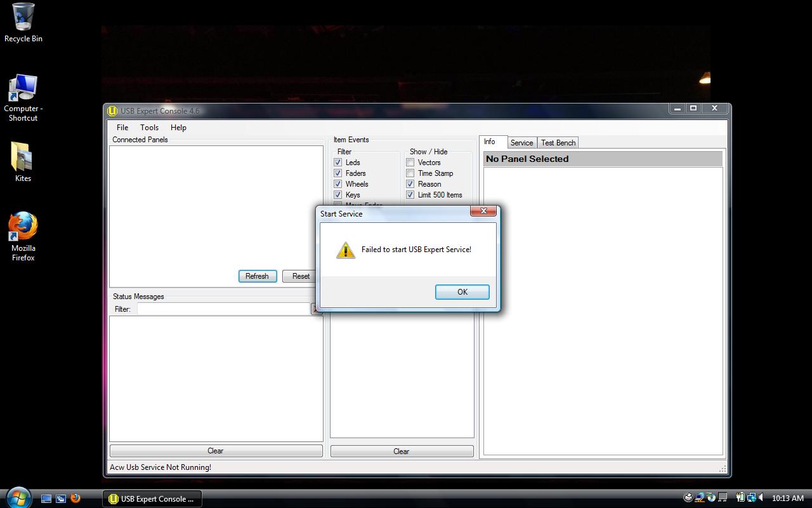Click the Show Desktop quick launch icon
Viewport: 812px width, 508px height.
tap(46, 499)
